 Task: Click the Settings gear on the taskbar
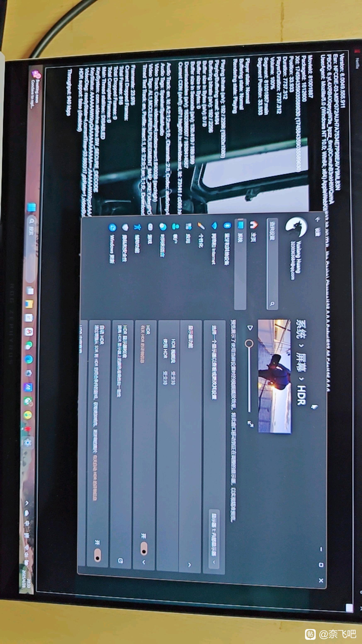coord(28,443)
